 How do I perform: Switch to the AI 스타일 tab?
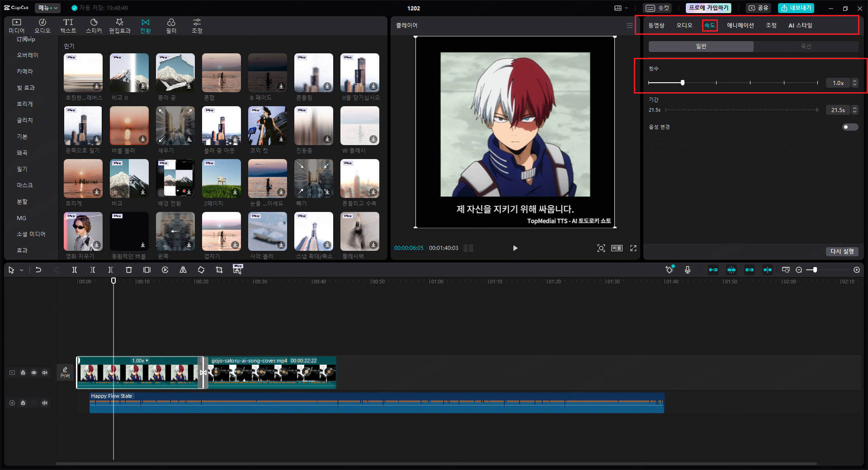(x=800, y=25)
